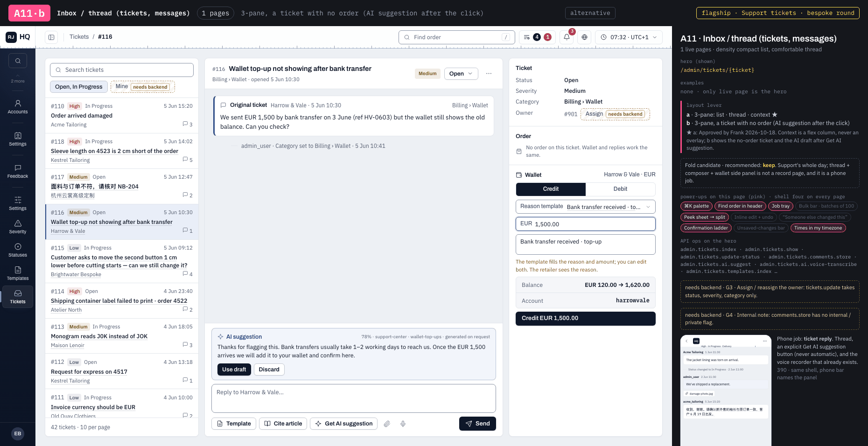The image size is (868, 446).
Task: Open Feedback in the sidebar
Action: 18,171
